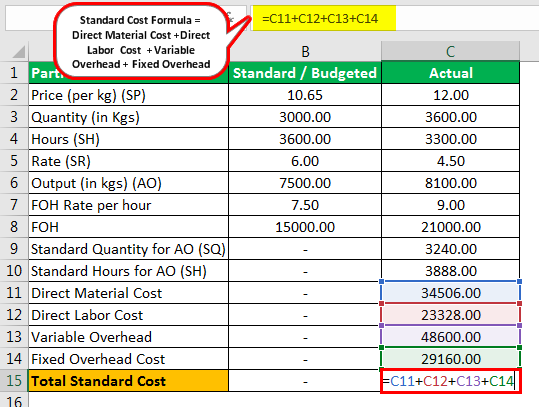Select row 1 header
This screenshot has height=407, width=539.
click(14, 73)
